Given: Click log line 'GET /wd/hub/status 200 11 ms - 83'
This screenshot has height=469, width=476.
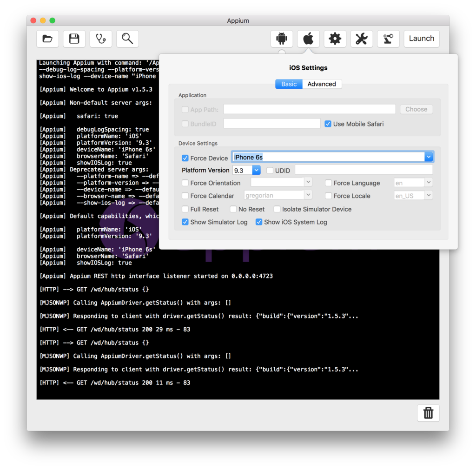Looking at the screenshot, I should pos(133,383).
